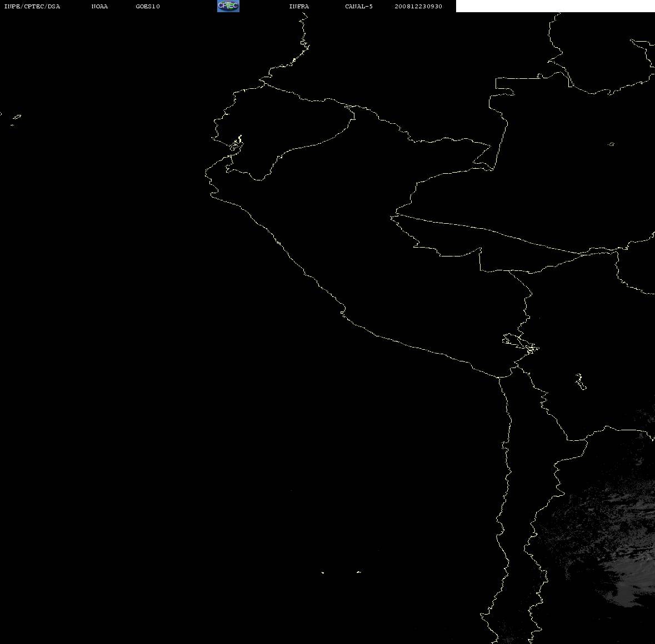Image resolution: width=655 pixels, height=644 pixels.
Task: Select the GOES10 satellite label
Action: point(147,6)
